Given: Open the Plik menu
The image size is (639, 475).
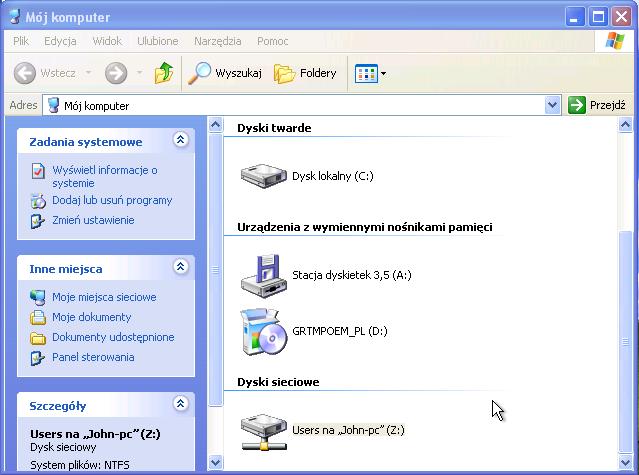Looking at the screenshot, I should click(21, 41).
